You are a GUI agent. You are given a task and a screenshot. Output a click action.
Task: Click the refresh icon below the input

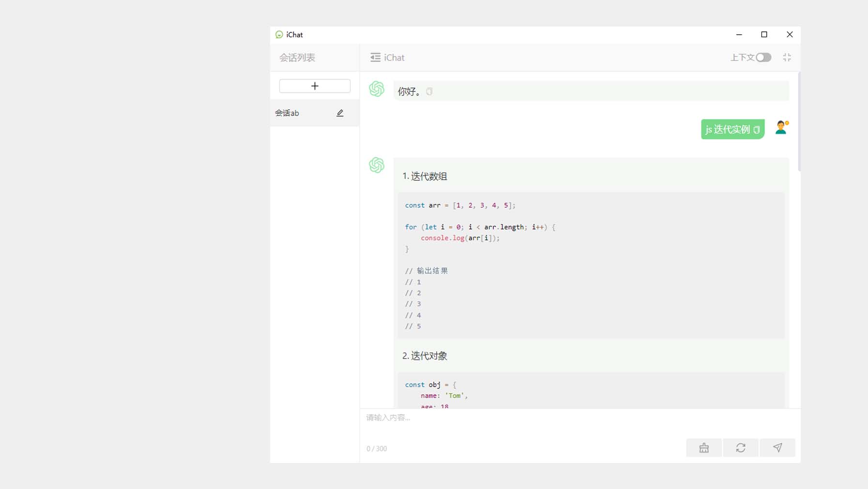[x=741, y=448]
